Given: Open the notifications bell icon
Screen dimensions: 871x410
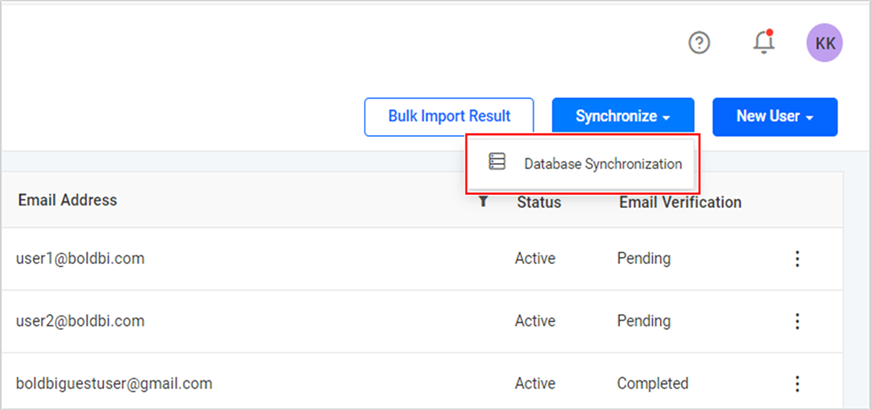Looking at the screenshot, I should pyautogui.click(x=764, y=42).
